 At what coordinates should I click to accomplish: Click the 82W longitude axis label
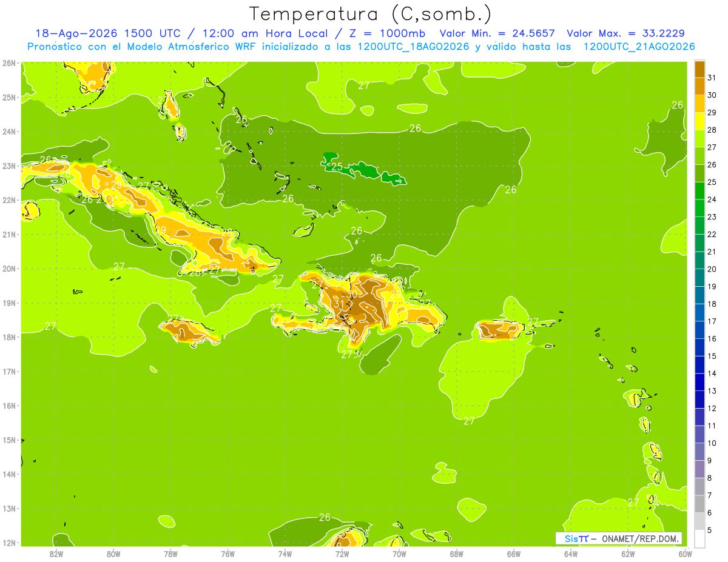coord(56,554)
